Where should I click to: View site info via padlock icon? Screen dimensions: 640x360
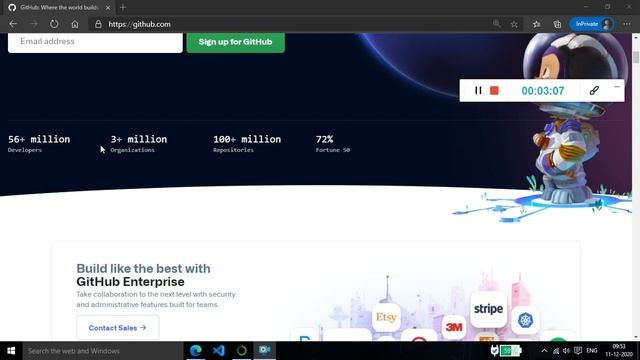98,24
